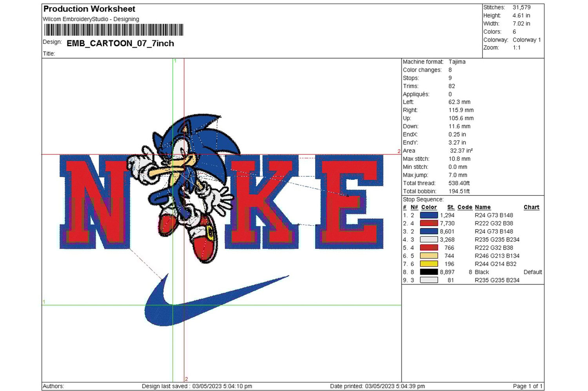Select the down extent value "11.6 mm"
The height and width of the screenshot is (391, 588).
pyautogui.click(x=459, y=127)
